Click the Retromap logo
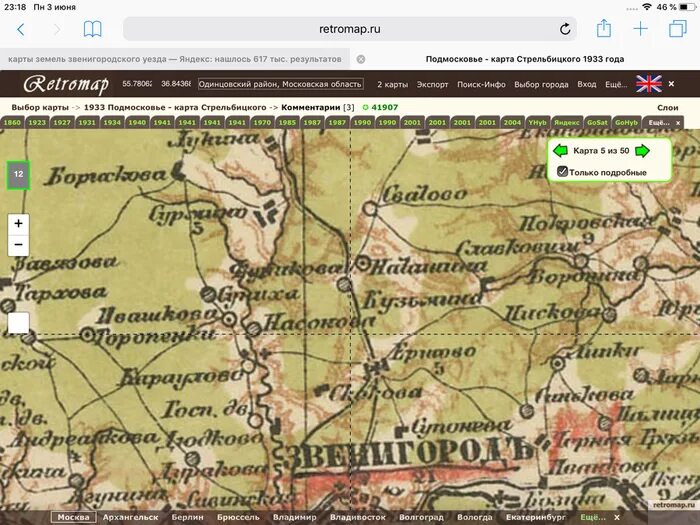Viewport: 700px width, 525px height. (x=66, y=84)
